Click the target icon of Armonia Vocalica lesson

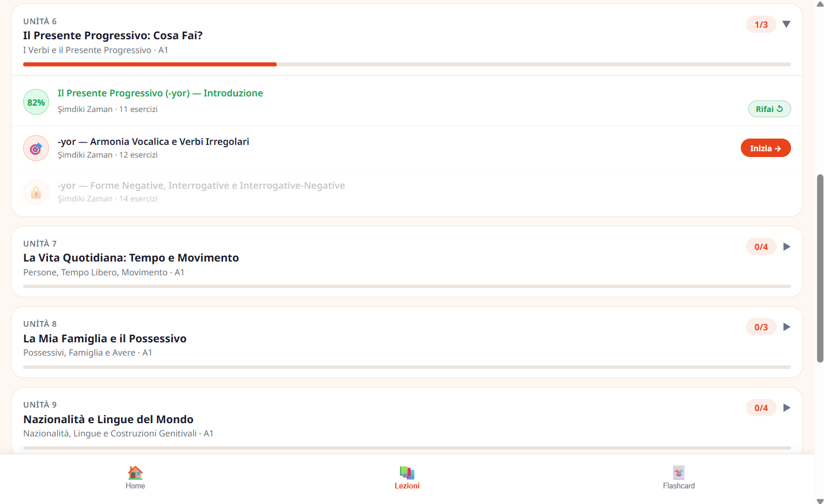[36, 148]
